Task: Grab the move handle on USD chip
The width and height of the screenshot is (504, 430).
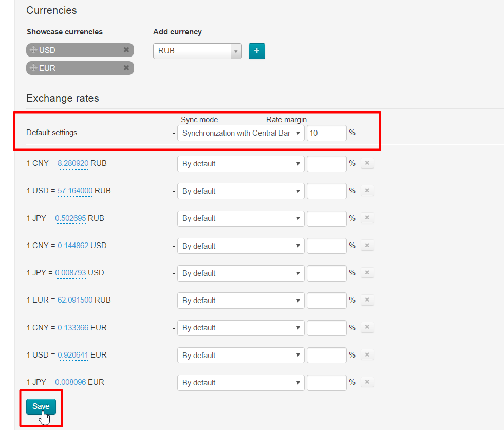Action: pos(33,50)
